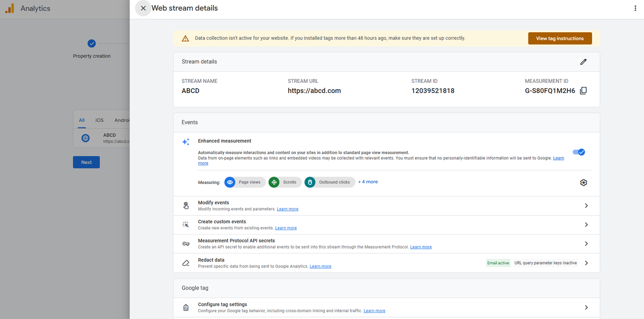Image resolution: width=644 pixels, height=319 pixels.
Task: Open Redact data Learn more link
Action: click(x=320, y=266)
